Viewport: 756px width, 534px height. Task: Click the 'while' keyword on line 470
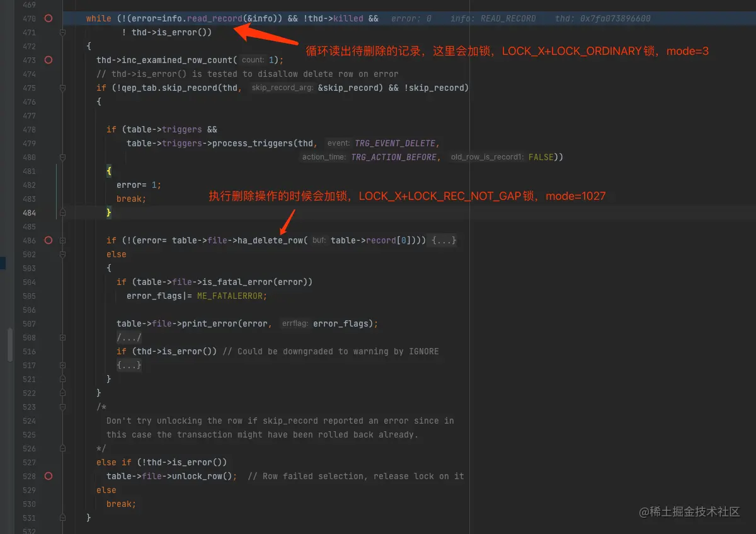tap(99, 18)
